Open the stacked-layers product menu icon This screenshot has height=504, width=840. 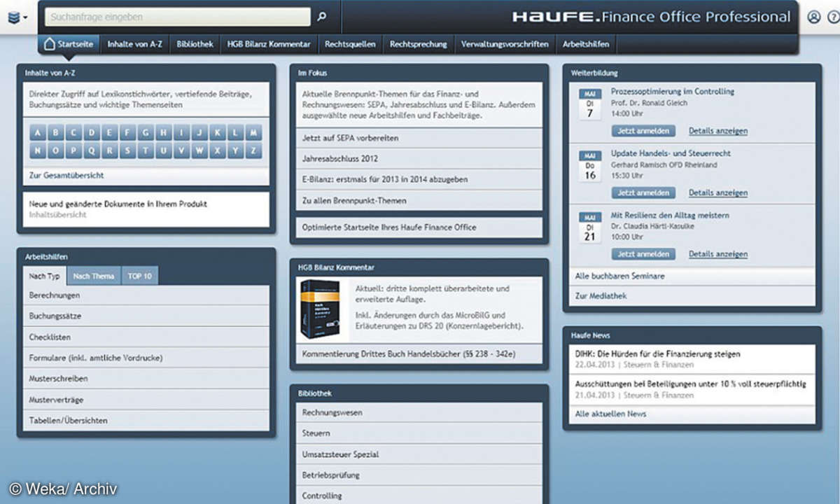[x=14, y=17]
